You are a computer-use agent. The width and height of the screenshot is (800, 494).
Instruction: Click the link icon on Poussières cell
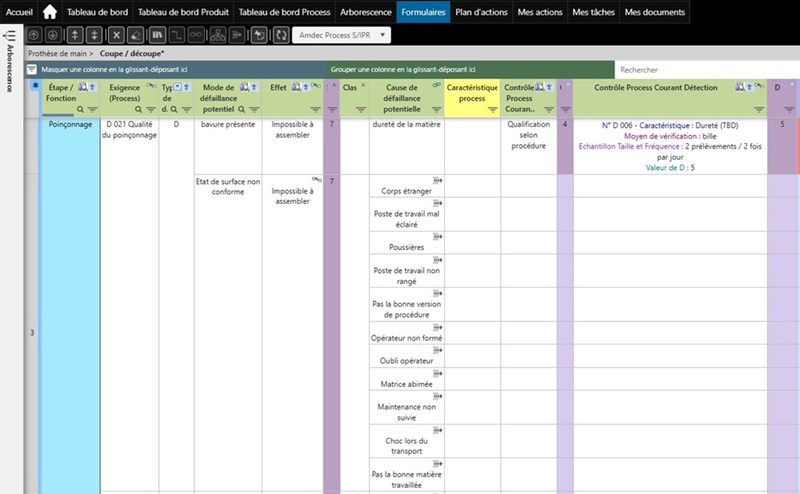[x=437, y=237]
